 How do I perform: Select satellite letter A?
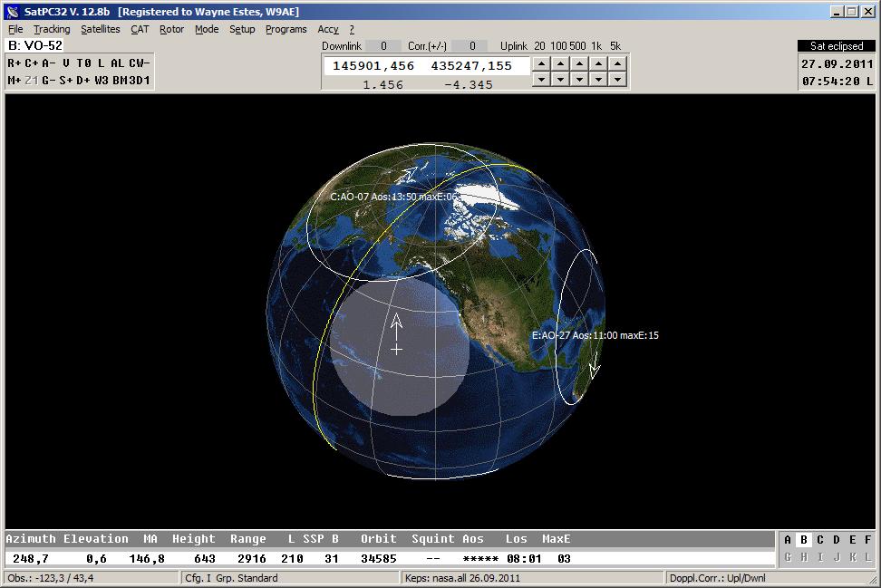[x=787, y=540]
